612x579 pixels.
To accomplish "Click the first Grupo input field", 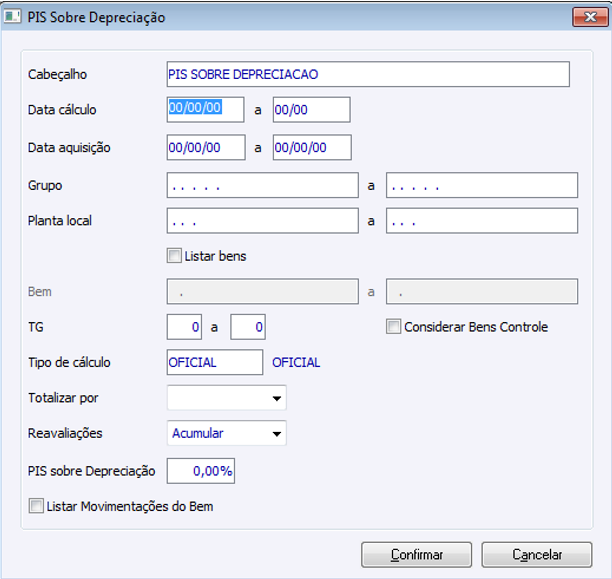I will click(262, 185).
